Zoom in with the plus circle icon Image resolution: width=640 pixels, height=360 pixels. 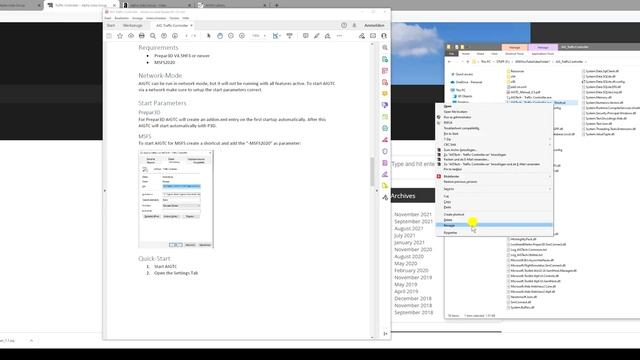(x=242, y=36)
